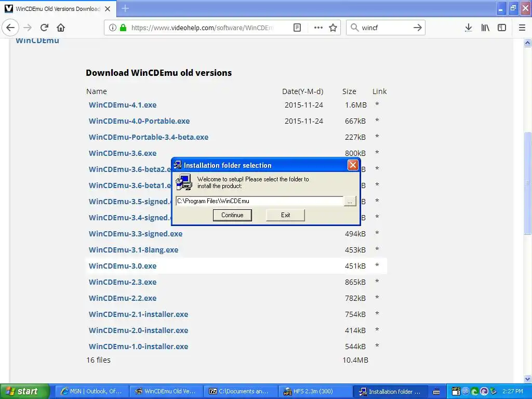Switch to WinCDEmu Old Ve... taskbar item
532x399 pixels.
tap(166, 391)
